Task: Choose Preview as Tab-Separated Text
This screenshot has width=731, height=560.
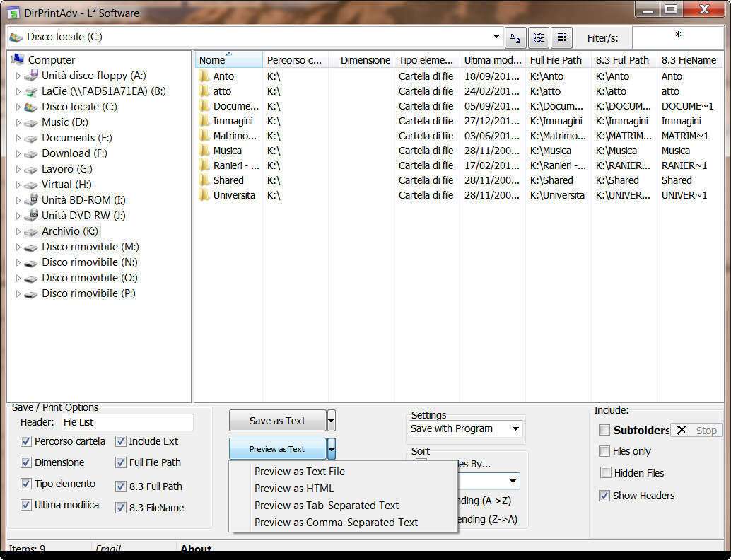Action: coord(343,506)
